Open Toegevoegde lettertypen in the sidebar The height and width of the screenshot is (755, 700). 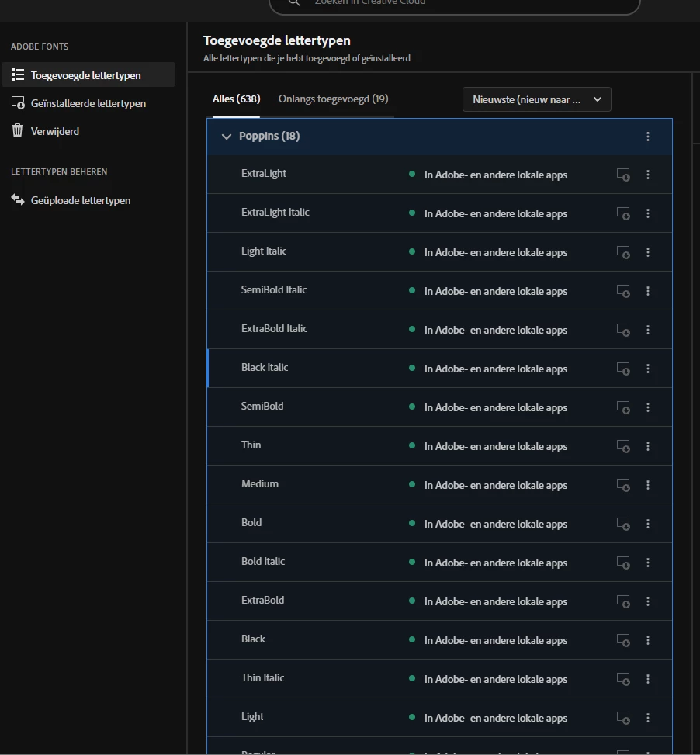click(88, 75)
